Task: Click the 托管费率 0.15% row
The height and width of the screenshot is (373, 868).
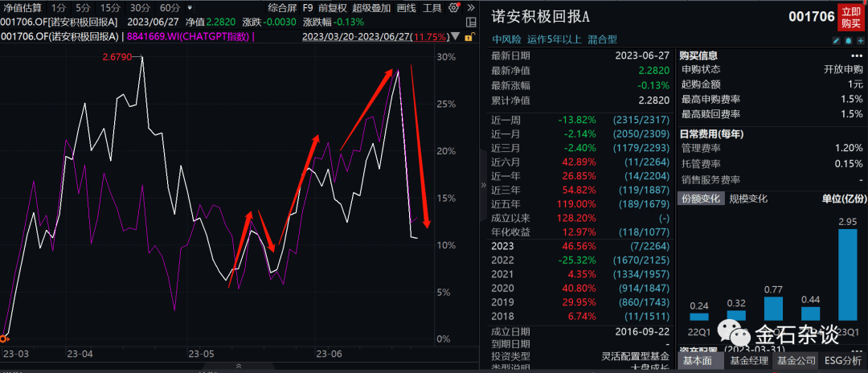Action: pos(772,164)
